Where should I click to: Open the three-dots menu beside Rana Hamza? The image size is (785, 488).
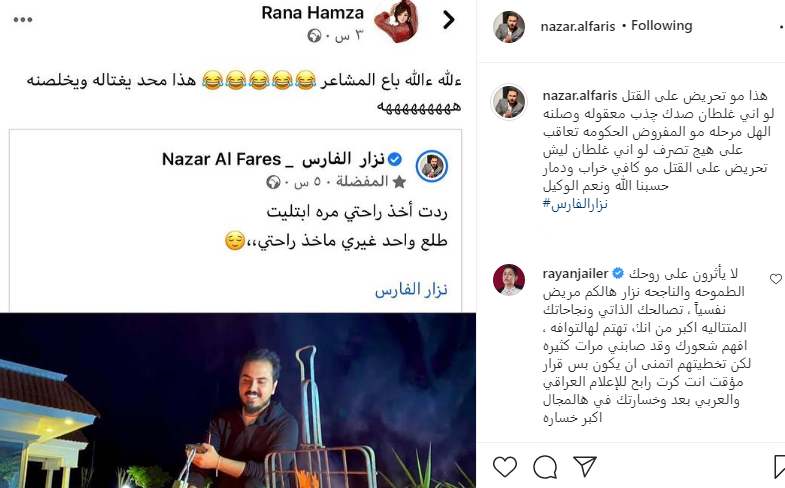[x=23, y=20]
